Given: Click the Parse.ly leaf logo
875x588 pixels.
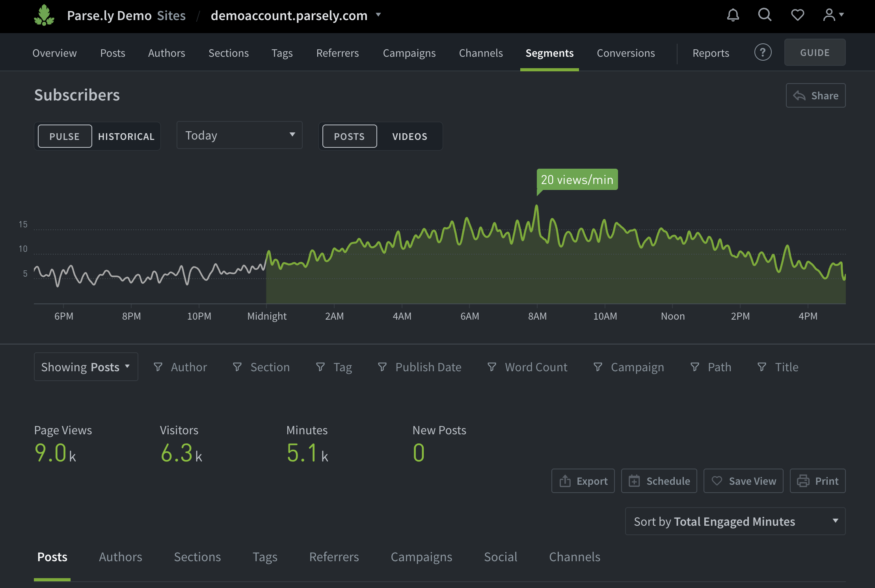Looking at the screenshot, I should (44, 15).
